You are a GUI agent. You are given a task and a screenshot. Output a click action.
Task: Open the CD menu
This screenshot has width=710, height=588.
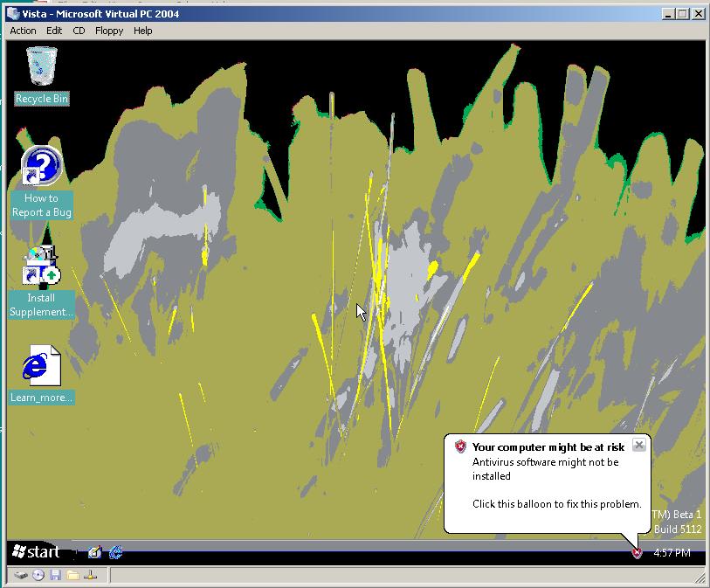(x=79, y=31)
